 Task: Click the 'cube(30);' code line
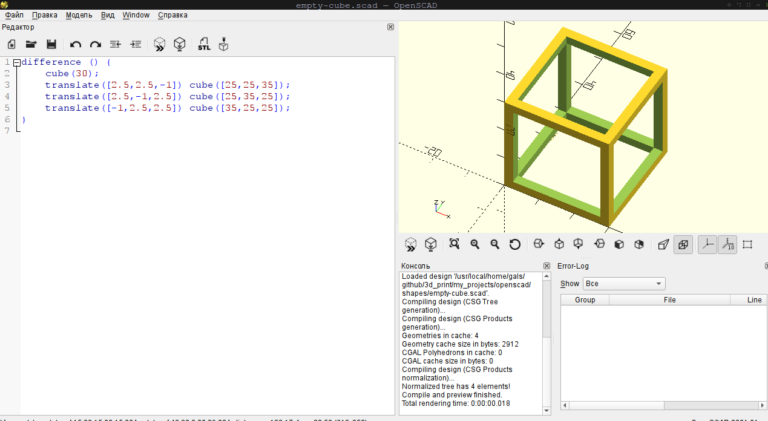(72, 73)
